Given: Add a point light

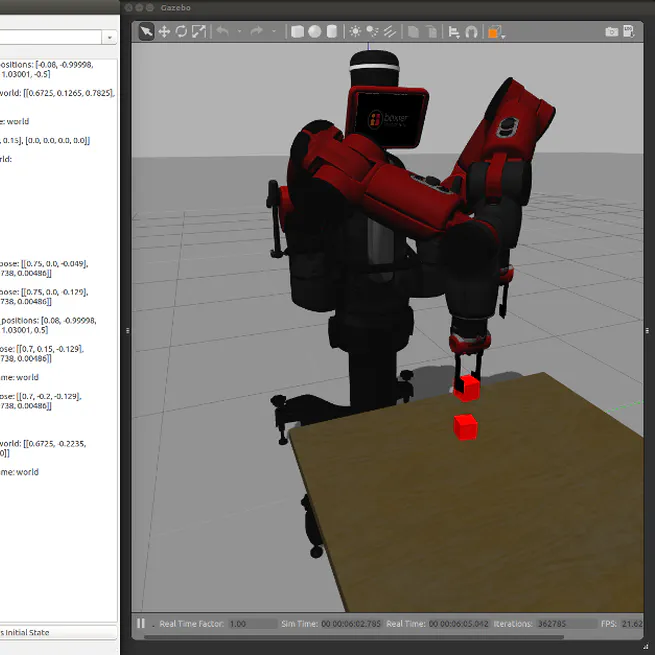Looking at the screenshot, I should [x=355, y=32].
